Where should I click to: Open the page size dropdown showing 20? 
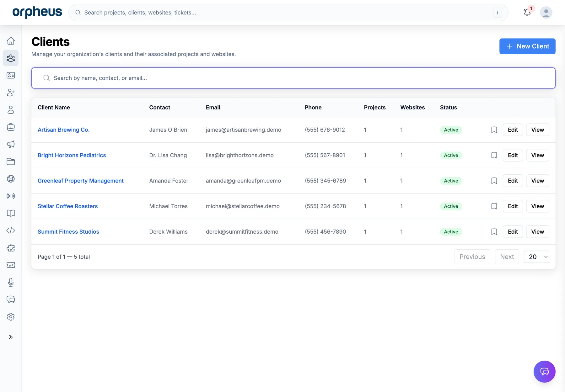click(x=536, y=257)
